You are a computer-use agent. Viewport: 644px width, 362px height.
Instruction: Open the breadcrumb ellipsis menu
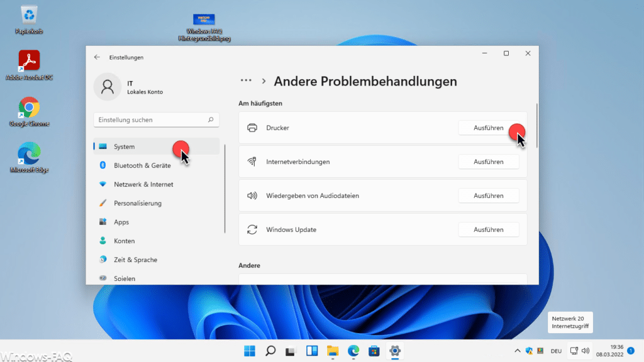click(x=246, y=80)
